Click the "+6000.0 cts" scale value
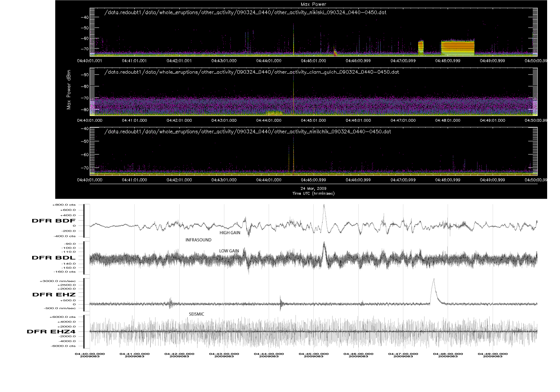 (63, 317)
